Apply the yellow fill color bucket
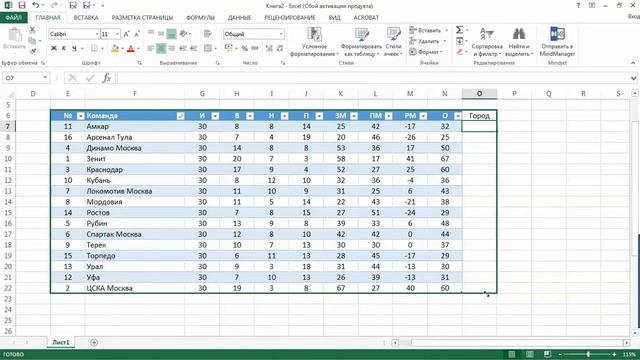 [115, 49]
